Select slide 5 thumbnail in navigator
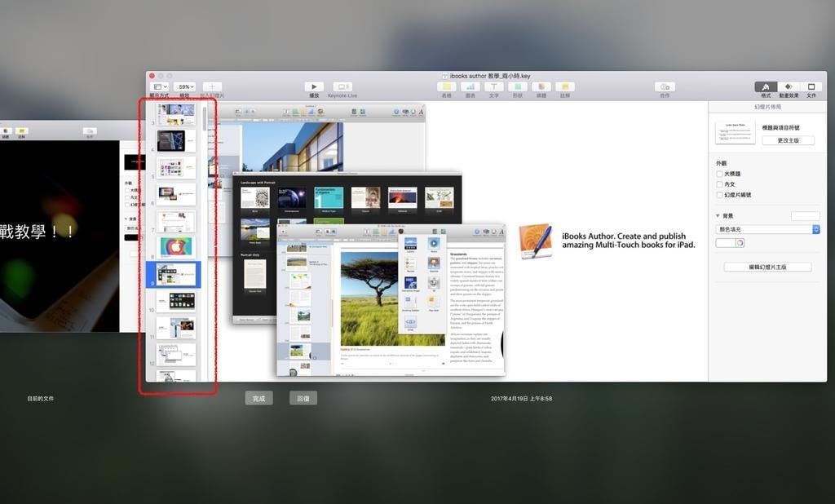Viewport: 835px width, 504px height. 176,168
